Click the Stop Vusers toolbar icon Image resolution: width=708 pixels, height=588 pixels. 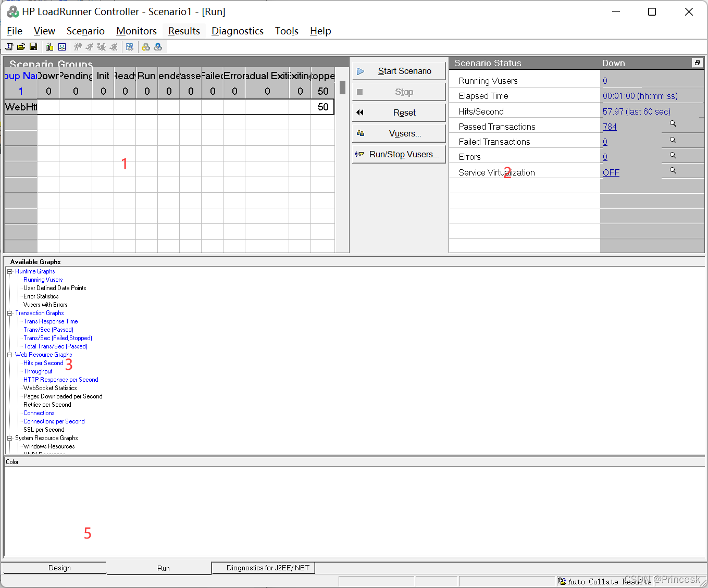[x=114, y=47]
